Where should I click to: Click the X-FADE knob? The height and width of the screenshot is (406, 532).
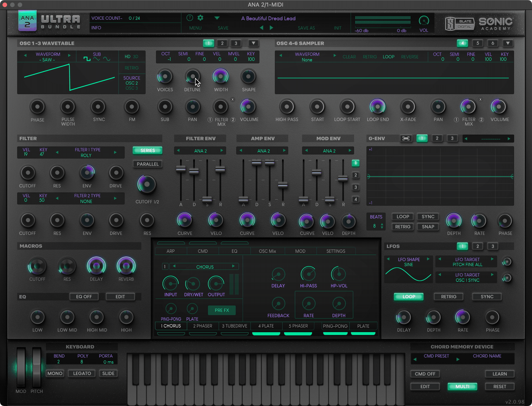pyautogui.click(x=408, y=107)
